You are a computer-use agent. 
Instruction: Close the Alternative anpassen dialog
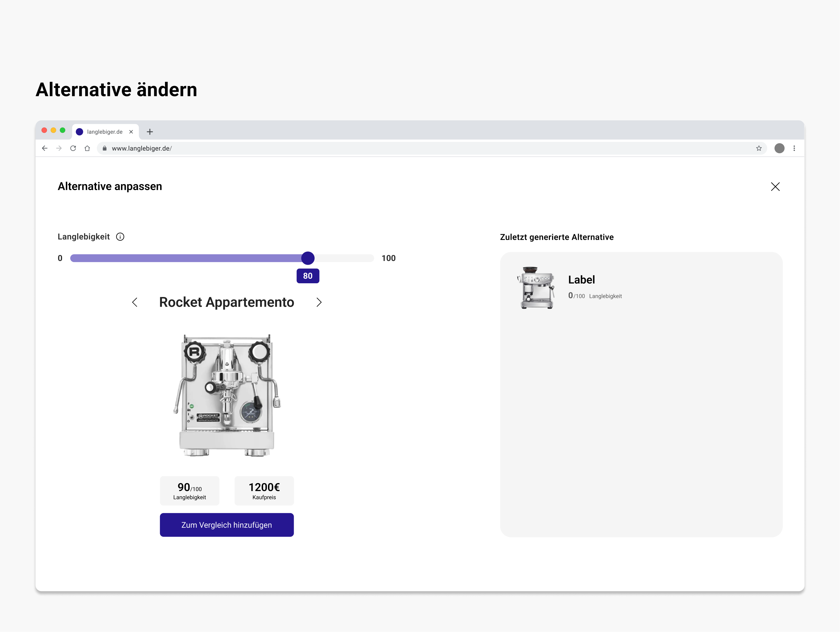click(x=775, y=187)
